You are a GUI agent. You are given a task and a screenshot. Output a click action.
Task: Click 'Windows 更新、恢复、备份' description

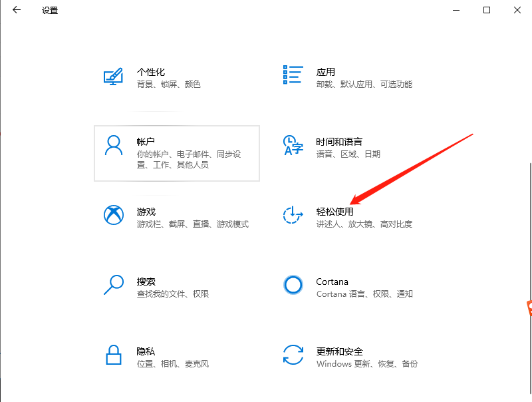370,364
